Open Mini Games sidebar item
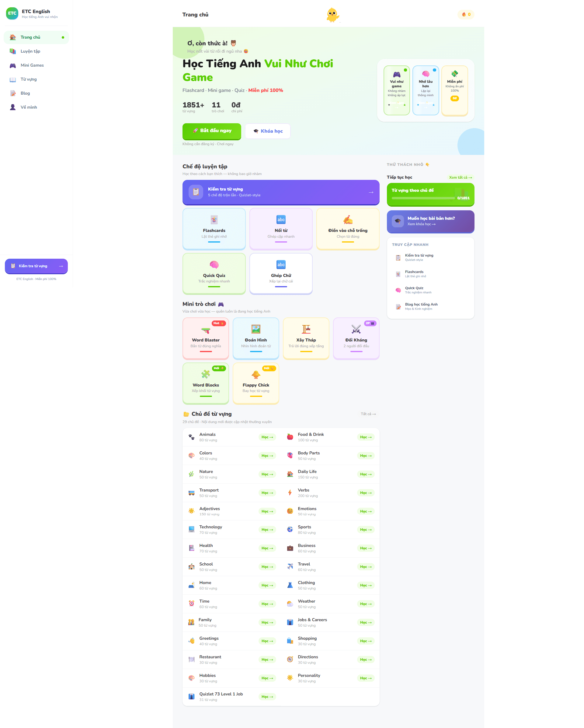Viewport: 584px width, 728px height. (32, 65)
